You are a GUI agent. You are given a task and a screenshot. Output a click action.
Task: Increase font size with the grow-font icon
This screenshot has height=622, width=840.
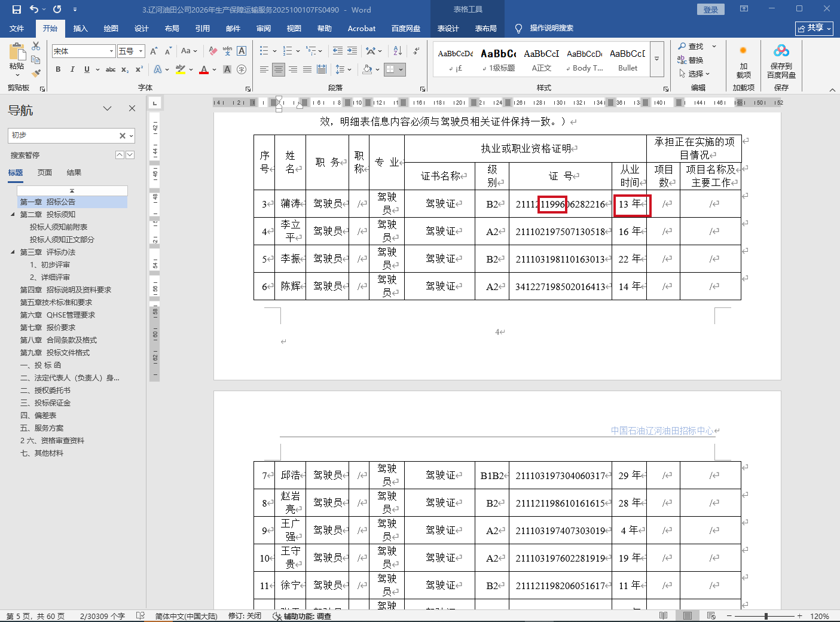(154, 51)
